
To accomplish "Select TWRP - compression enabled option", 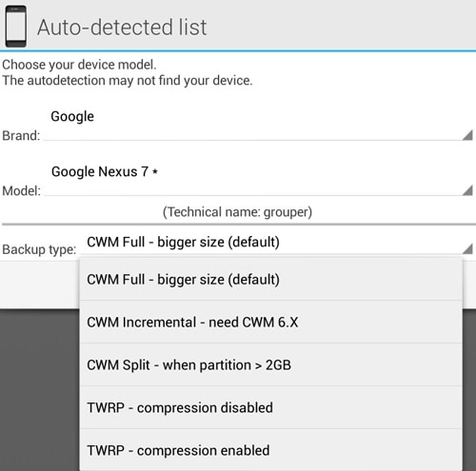I will 270,450.
